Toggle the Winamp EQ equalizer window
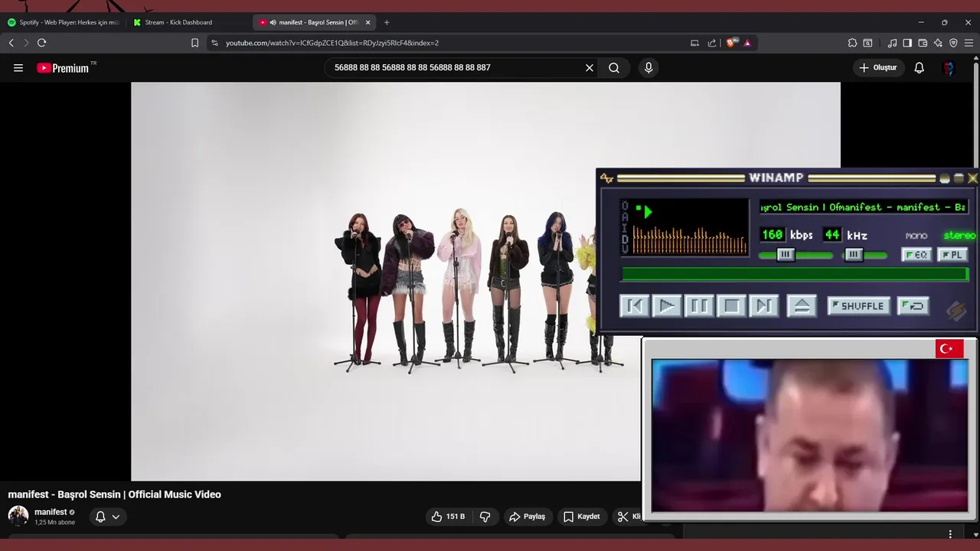Viewport: 980px width, 551px height. (916, 255)
